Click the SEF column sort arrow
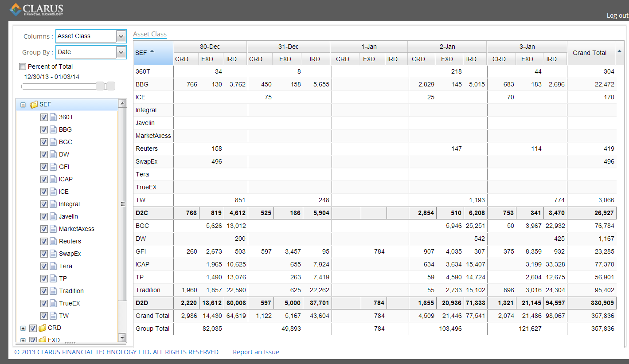This screenshot has width=629, height=364. tap(152, 51)
